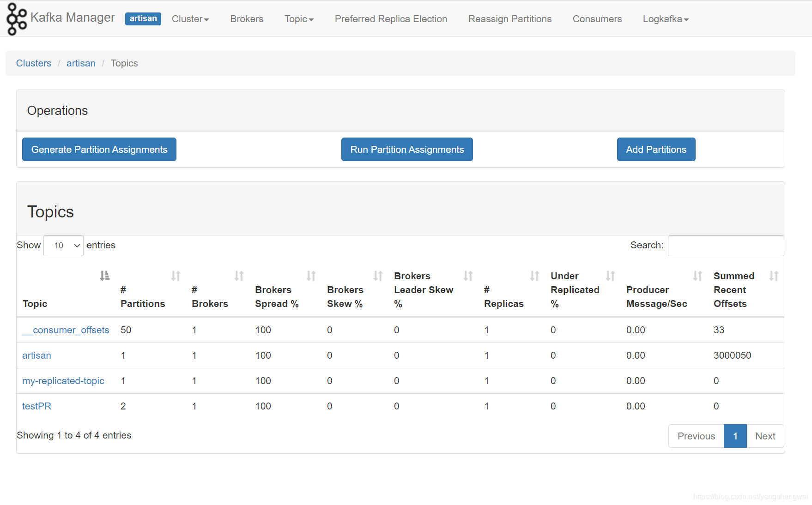Go to the Brokers page

click(x=247, y=19)
